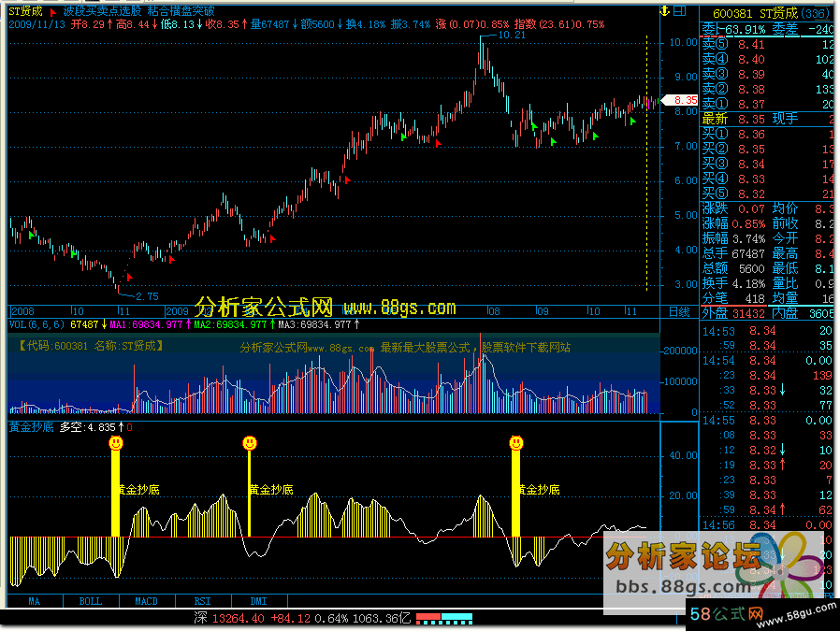840x631 pixels.
Task: Click the VOL(6,6,6) indicator label
Action: point(37,325)
